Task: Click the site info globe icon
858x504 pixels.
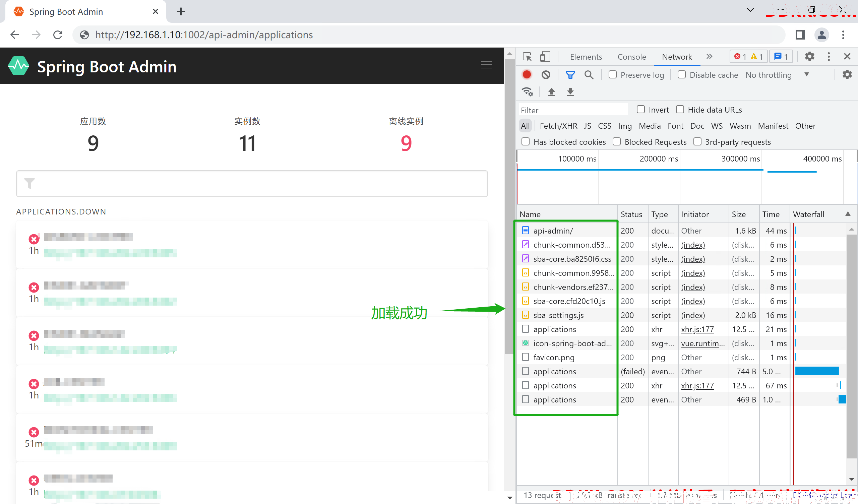Action: coord(84,35)
